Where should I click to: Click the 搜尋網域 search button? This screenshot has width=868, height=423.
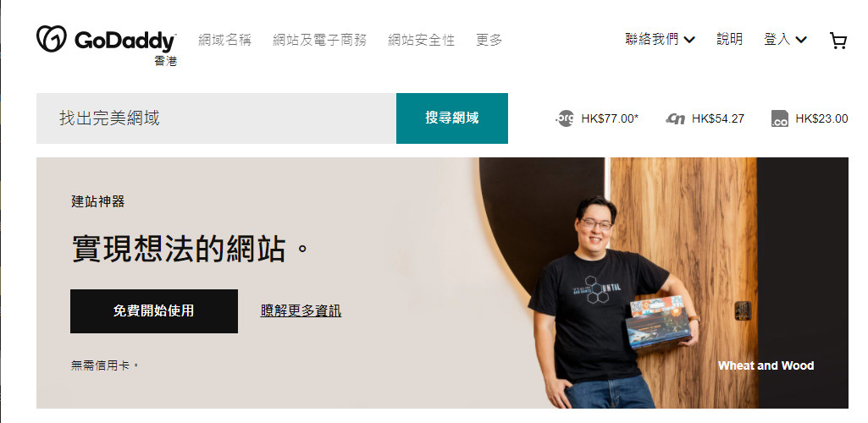451,118
